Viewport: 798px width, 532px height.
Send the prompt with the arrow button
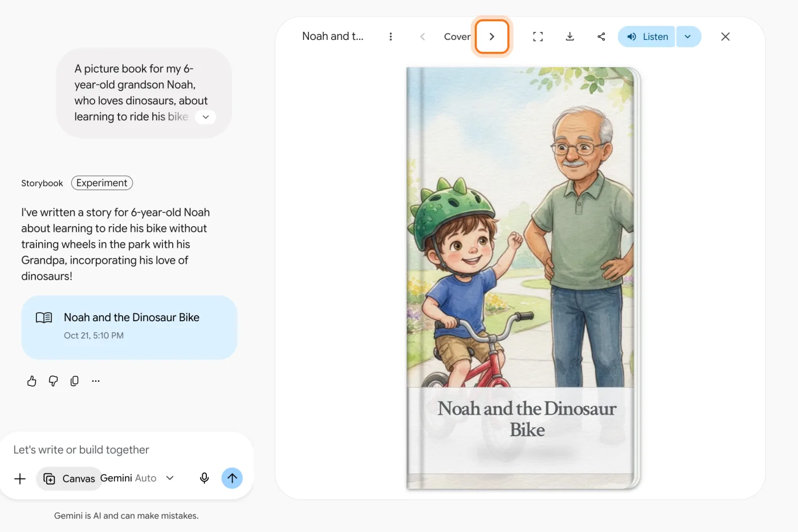[x=232, y=478]
